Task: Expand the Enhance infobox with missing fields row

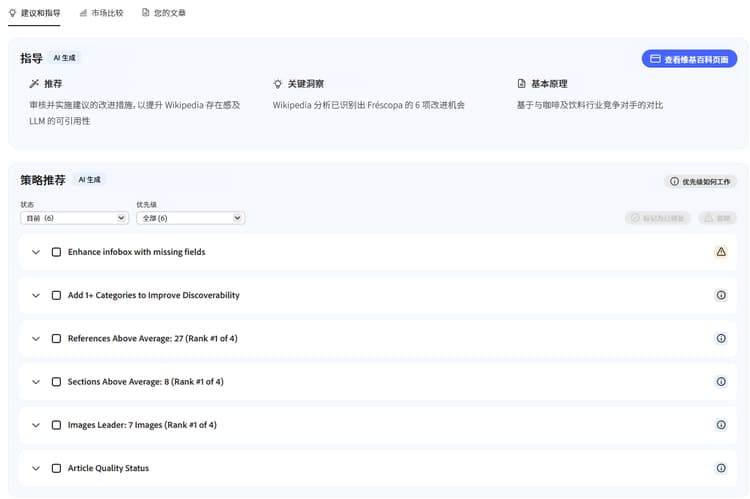Action: click(x=36, y=252)
